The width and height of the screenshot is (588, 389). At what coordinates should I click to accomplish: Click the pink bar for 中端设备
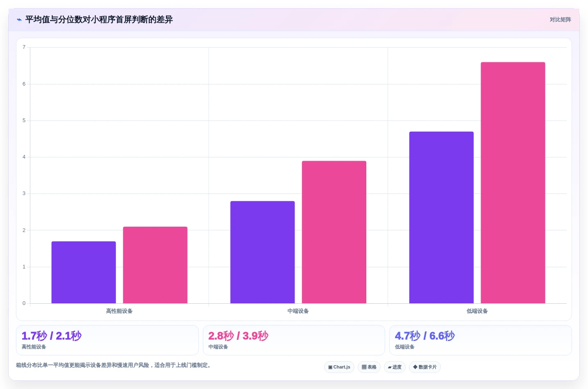pyautogui.click(x=334, y=232)
